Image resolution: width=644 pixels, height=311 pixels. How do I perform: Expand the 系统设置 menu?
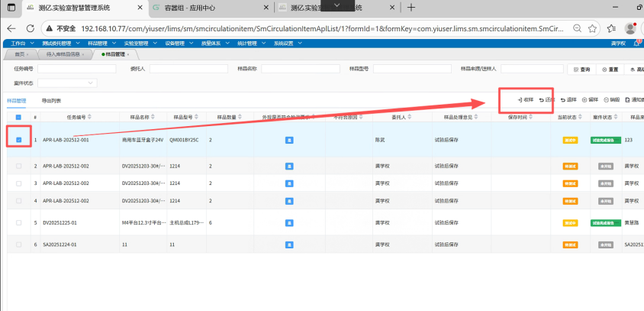tap(286, 44)
